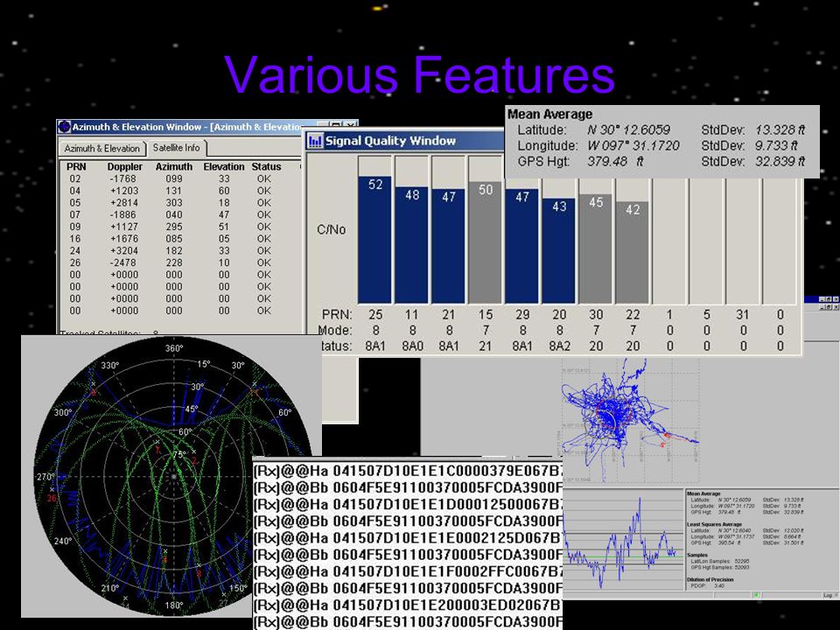This screenshot has width=840, height=630.
Task: Click Least Squares latitude N 30° 12.6040
Action: pyautogui.click(x=736, y=530)
